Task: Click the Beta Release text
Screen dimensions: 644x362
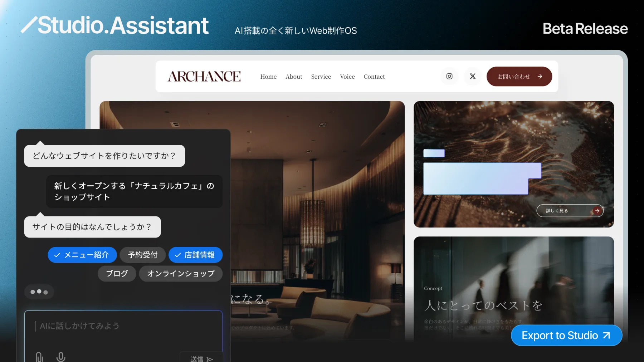Action: click(585, 29)
